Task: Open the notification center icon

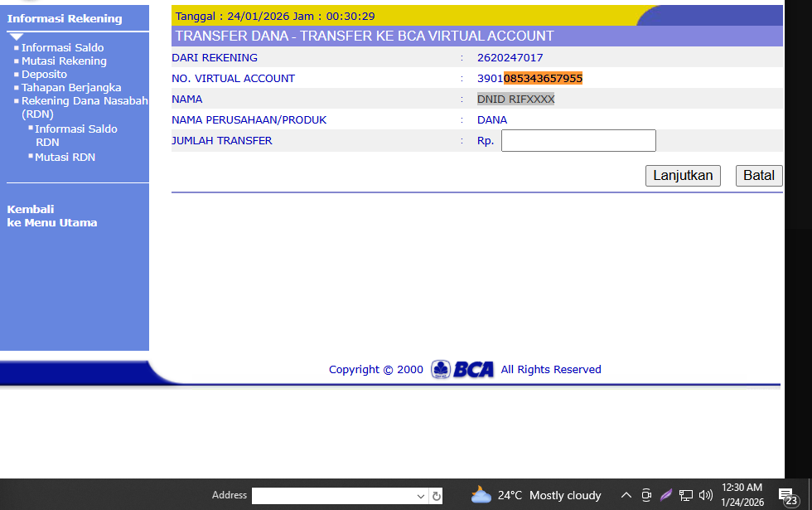Action: [x=788, y=497]
